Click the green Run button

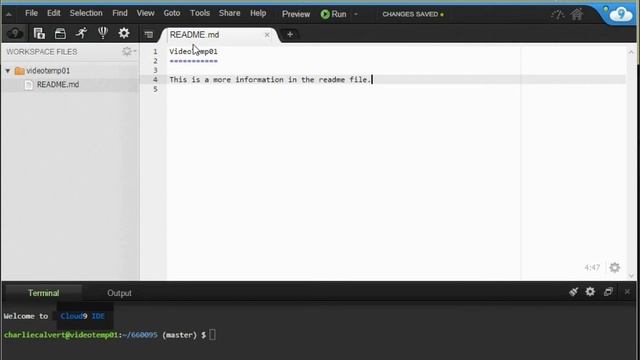[x=333, y=14]
